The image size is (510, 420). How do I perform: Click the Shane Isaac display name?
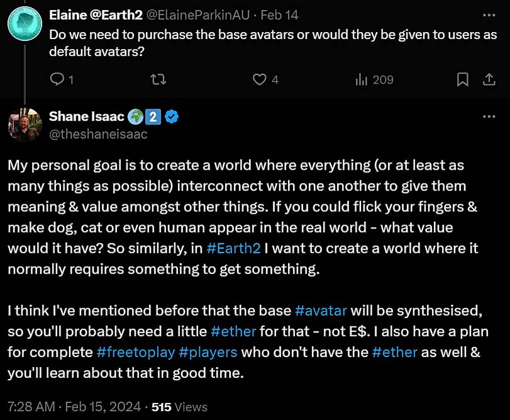(x=86, y=116)
